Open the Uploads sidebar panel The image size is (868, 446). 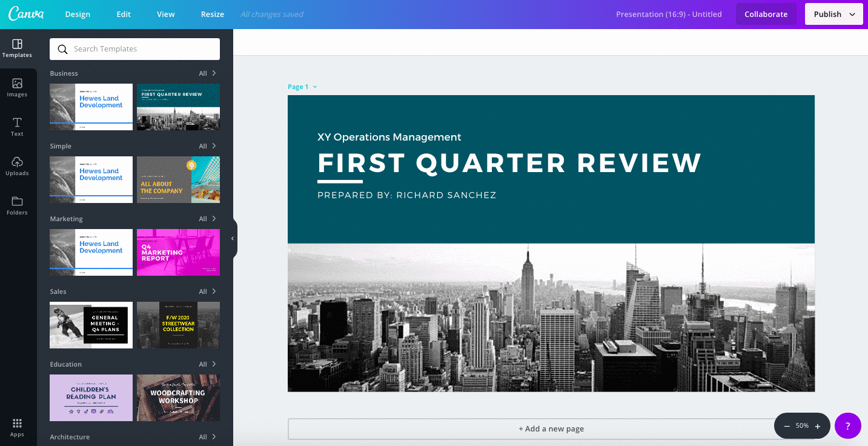(x=17, y=167)
